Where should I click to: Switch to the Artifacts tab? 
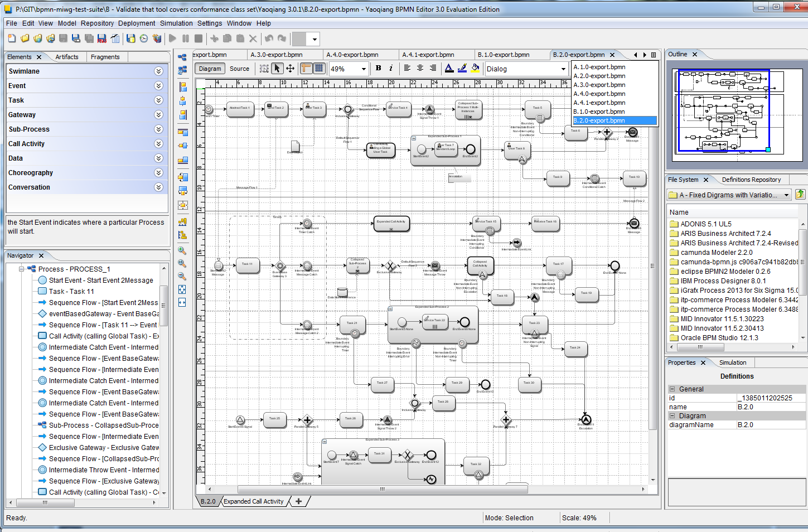[67, 57]
